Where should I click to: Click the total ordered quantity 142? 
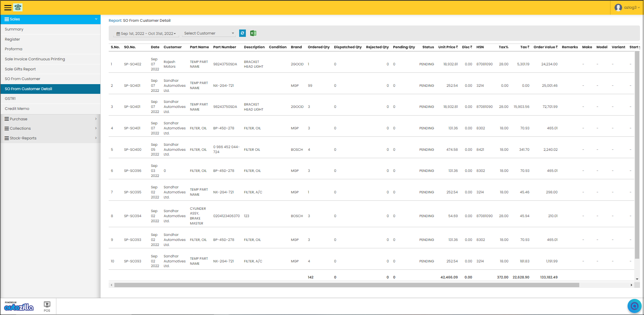point(311,277)
